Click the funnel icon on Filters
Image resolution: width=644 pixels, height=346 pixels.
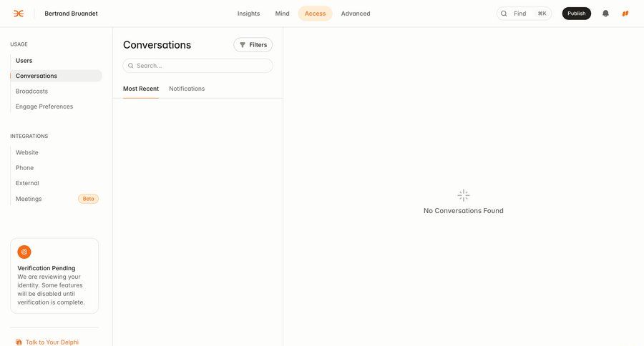(x=243, y=45)
